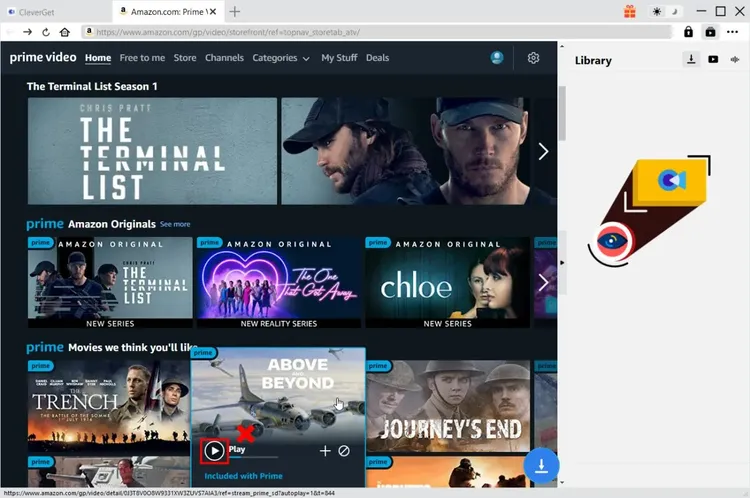Open Prime Video settings gear
Screen dimensions: 750x498
(x=533, y=58)
